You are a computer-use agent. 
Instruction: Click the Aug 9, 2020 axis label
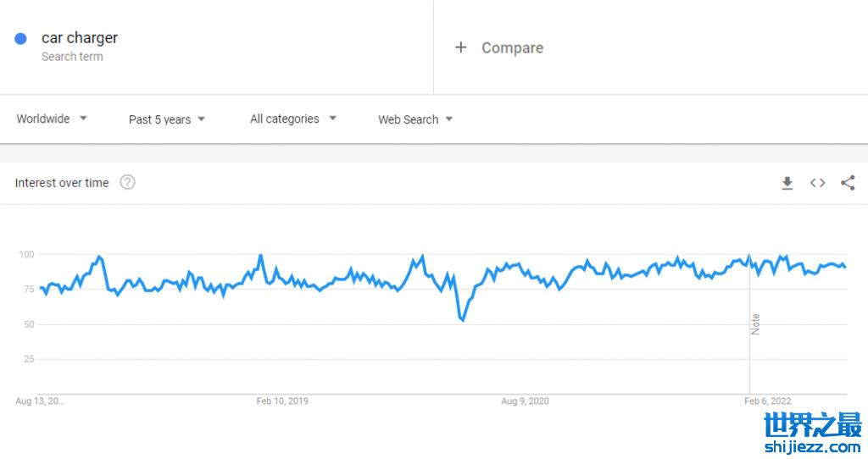point(526,401)
